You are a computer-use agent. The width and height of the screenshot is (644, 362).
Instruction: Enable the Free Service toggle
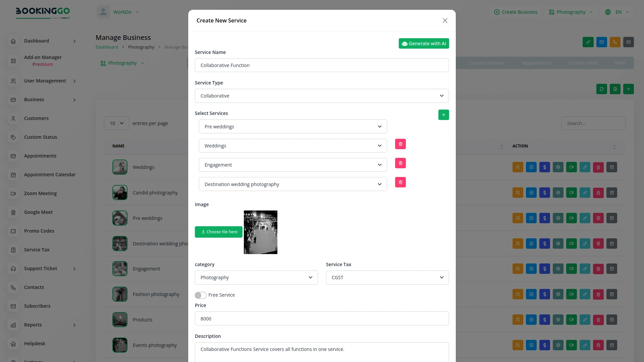(201, 295)
